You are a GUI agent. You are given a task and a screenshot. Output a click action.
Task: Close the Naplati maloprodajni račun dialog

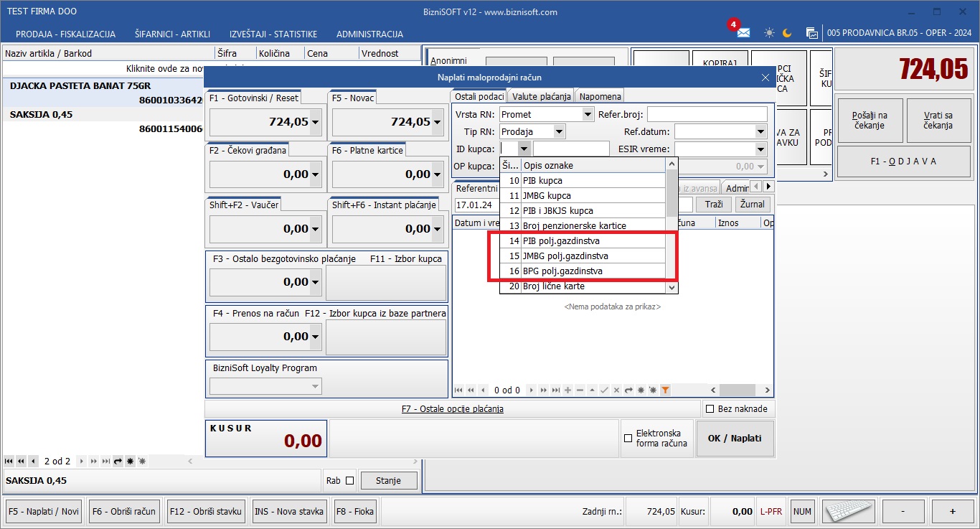click(x=765, y=78)
